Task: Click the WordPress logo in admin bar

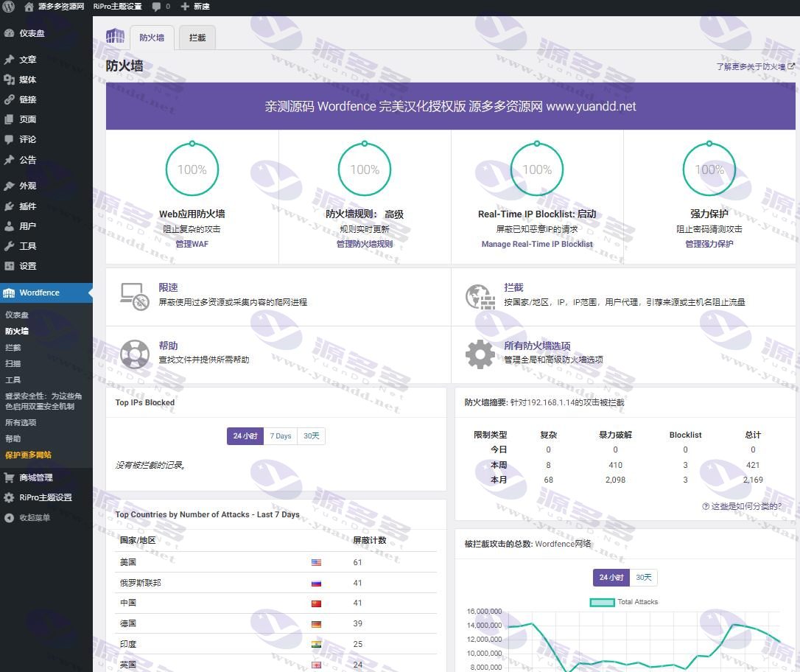Action: (9, 7)
